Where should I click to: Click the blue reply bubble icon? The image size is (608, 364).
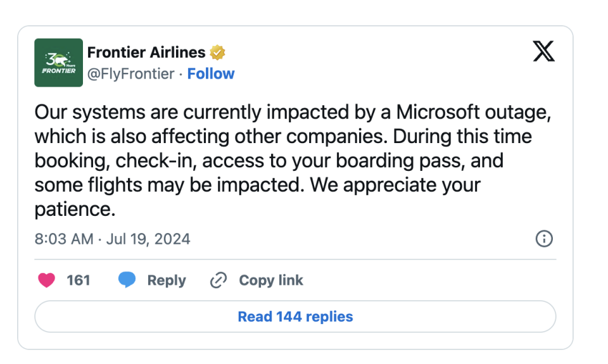[127, 280]
